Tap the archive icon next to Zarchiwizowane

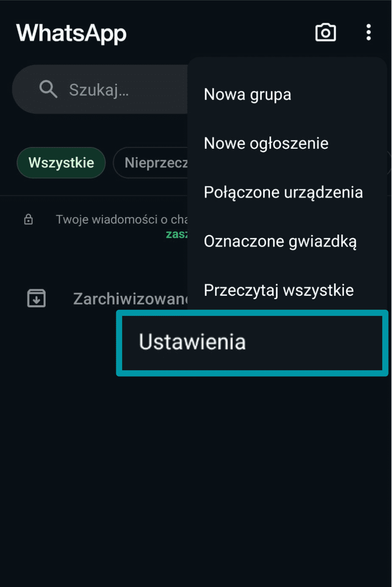(x=36, y=298)
